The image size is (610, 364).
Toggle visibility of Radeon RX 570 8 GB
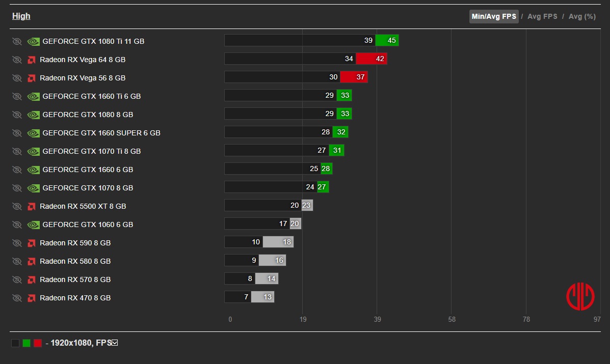(x=17, y=279)
